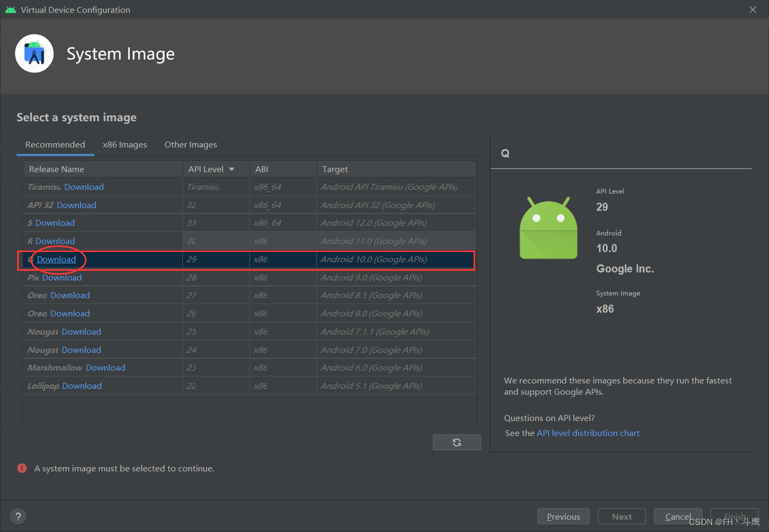Download the Nougat API 25 image
This screenshot has width=769, height=532.
(x=82, y=332)
